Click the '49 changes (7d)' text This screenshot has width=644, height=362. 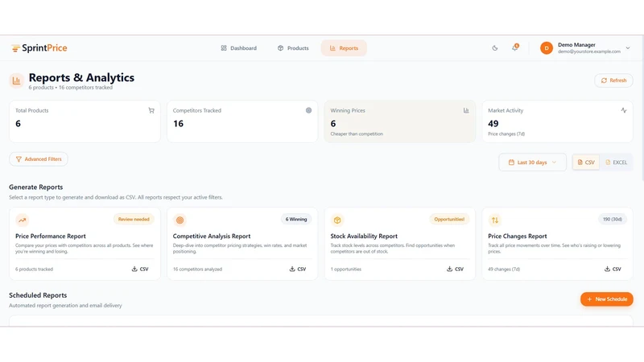[504, 269]
